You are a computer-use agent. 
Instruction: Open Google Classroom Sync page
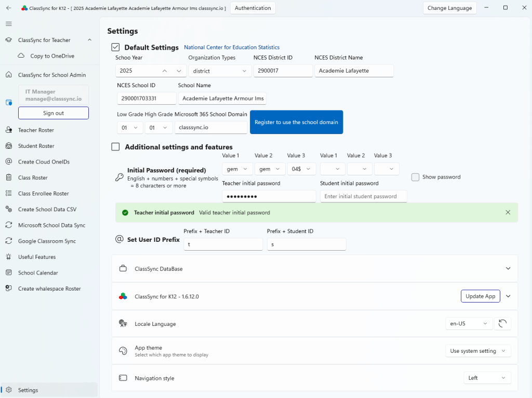pos(49,241)
